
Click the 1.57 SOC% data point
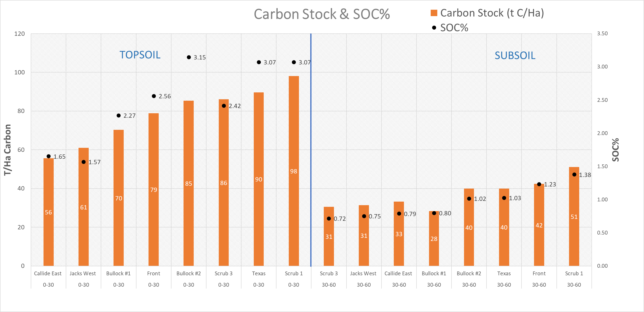83,162
